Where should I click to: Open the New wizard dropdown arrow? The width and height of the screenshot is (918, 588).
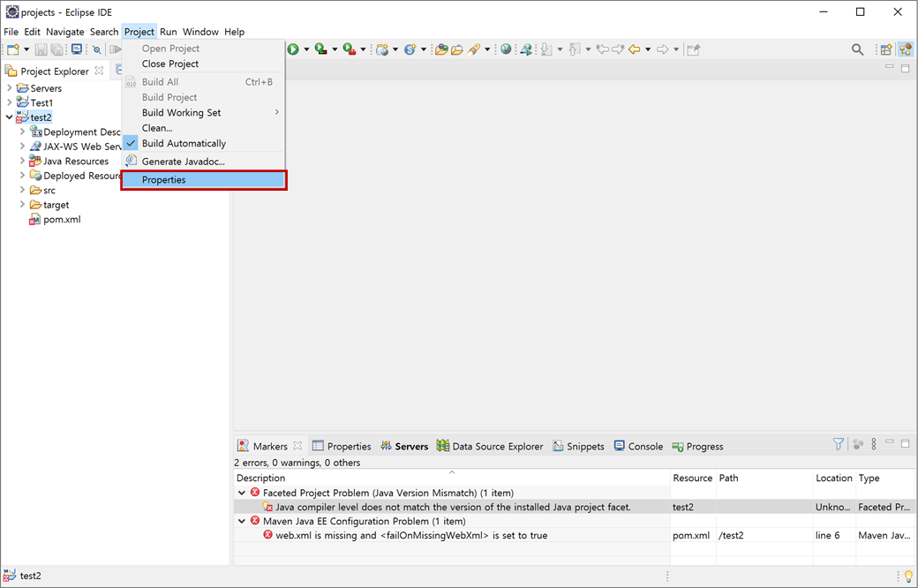coord(26,49)
